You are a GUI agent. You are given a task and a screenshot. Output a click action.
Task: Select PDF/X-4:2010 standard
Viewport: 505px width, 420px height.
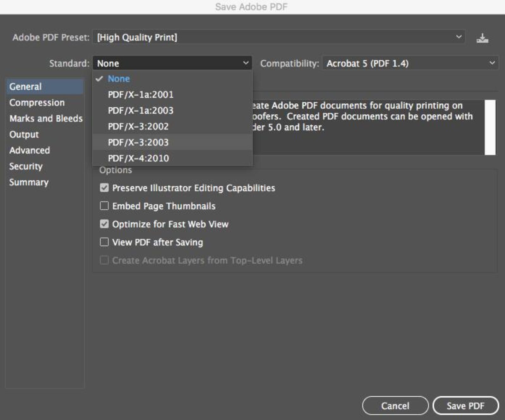coord(172,158)
